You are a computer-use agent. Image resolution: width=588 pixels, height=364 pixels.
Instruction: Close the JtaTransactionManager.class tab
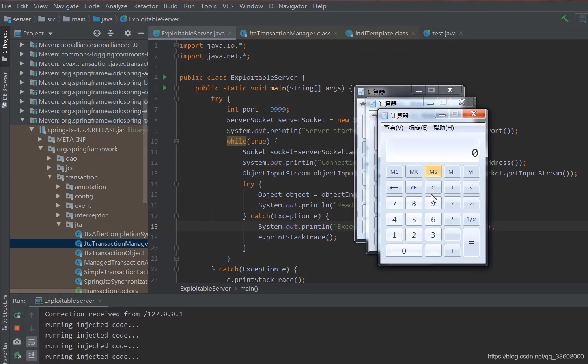pyautogui.click(x=336, y=33)
